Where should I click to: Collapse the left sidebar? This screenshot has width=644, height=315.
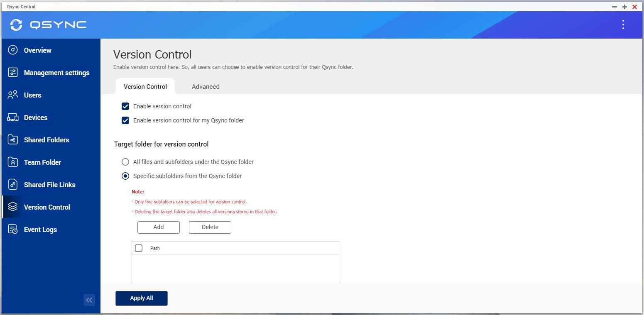[89, 300]
